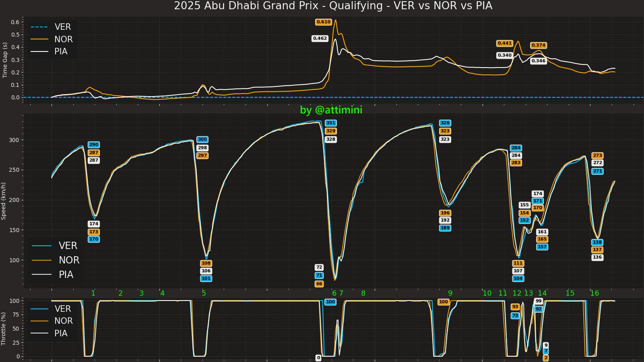Select corner marker 5
This screenshot has width=644, height=362.
(204, 293)
